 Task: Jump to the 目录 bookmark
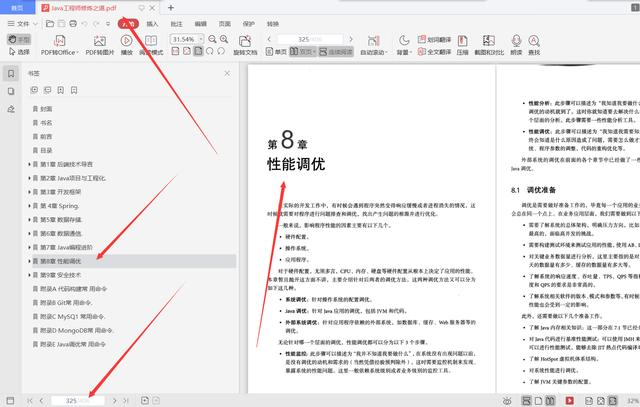point(46,150)
